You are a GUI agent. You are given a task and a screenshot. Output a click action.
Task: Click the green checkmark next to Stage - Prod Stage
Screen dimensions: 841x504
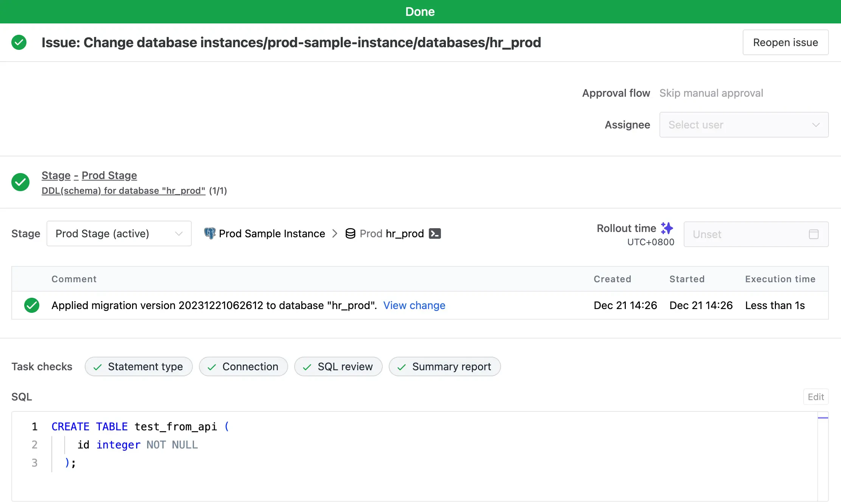20,182
